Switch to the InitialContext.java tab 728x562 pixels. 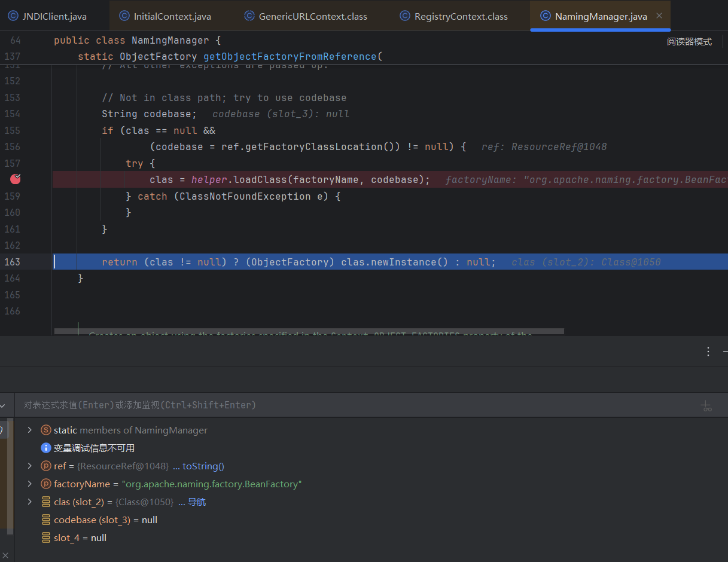172,16
